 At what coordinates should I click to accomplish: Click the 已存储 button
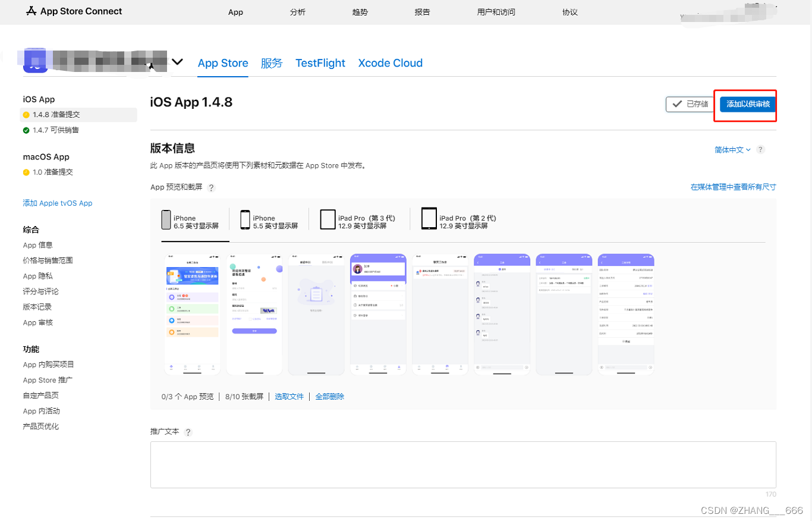coord(690,104)
